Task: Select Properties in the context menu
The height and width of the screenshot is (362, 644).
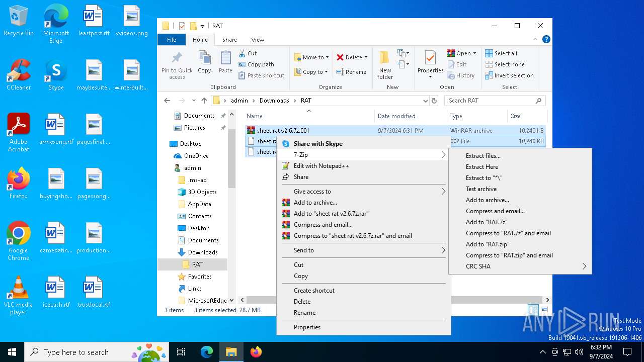Action: coord(307,327)
